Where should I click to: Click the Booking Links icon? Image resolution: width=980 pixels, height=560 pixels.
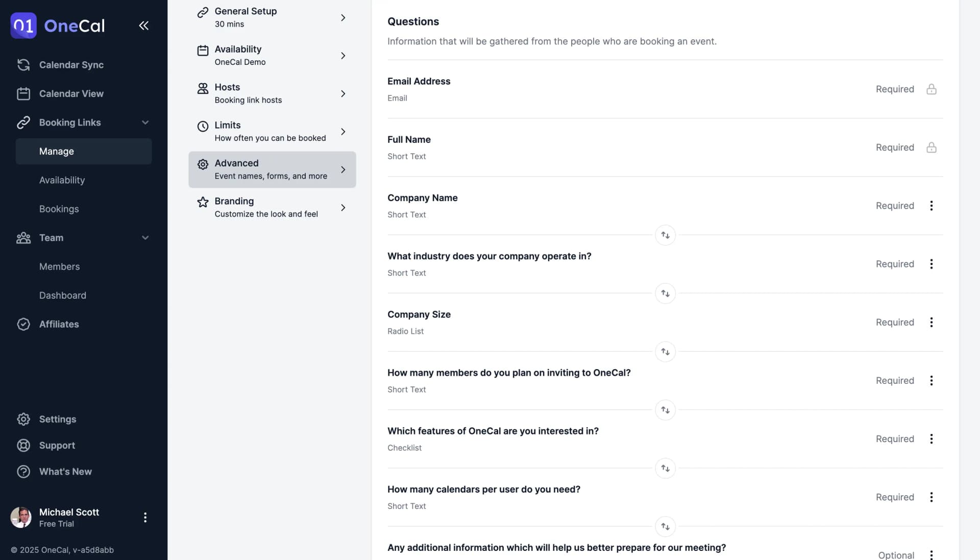coord(23,122)
